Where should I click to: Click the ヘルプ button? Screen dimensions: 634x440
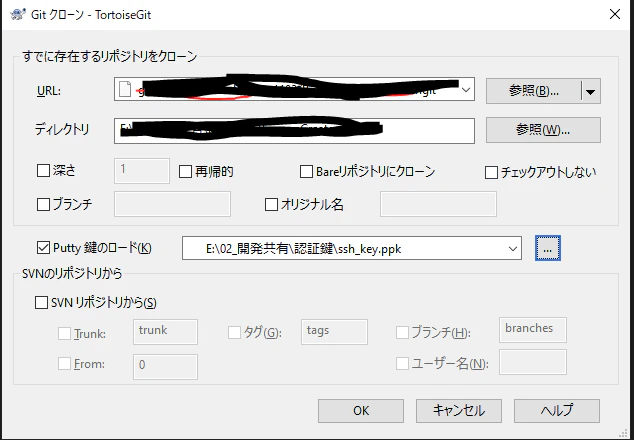click(x=557, y=411)
